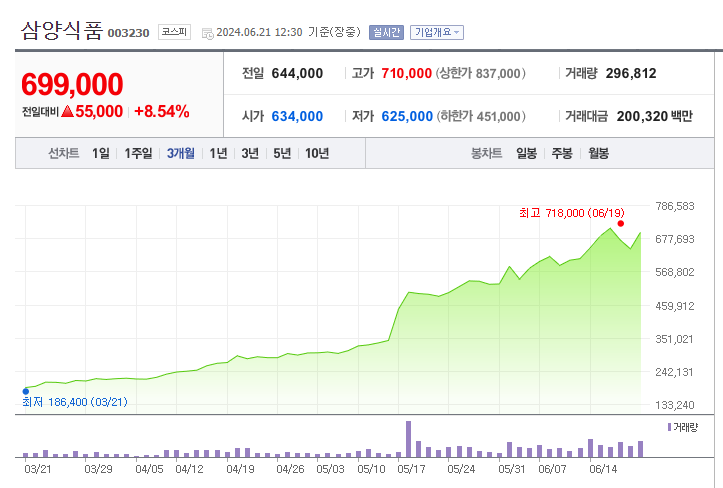Click the trading value 200,320 백만
The image size is (723, 488).
click(x=654, y=116)
